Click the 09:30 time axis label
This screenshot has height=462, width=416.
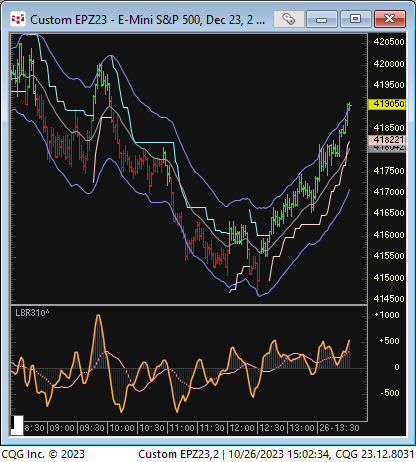[92, 428]
